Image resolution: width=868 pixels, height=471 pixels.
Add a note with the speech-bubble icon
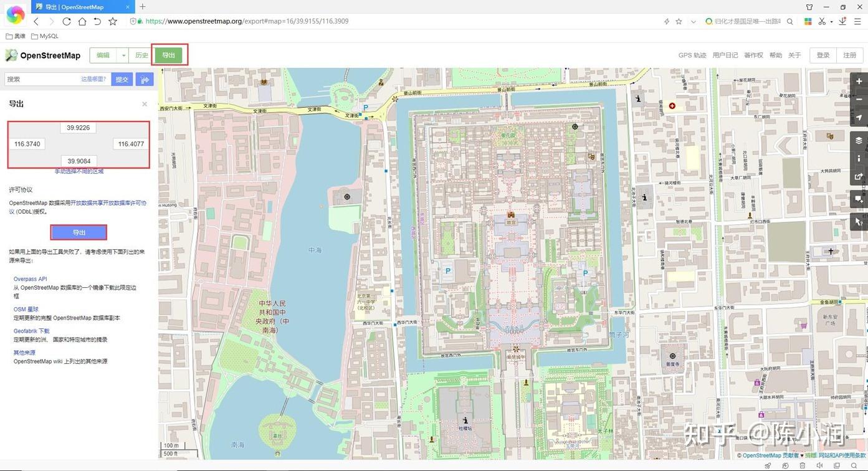(859, 199)
